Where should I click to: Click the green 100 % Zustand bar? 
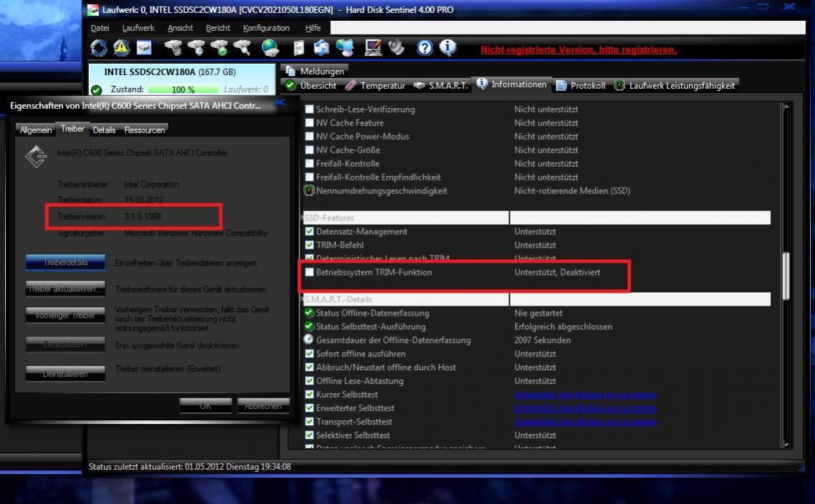coord(183,90)
